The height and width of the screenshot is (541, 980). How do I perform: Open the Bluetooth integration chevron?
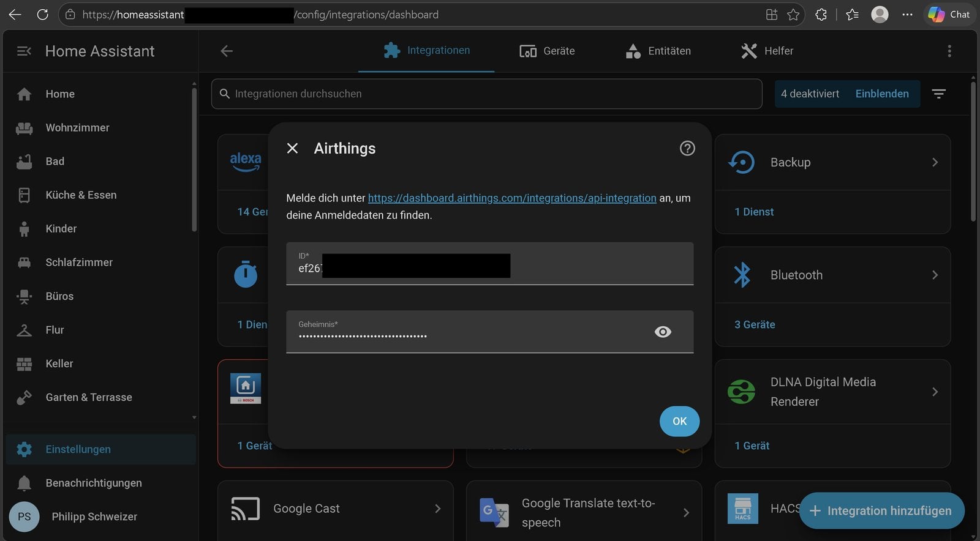[935, 275]
